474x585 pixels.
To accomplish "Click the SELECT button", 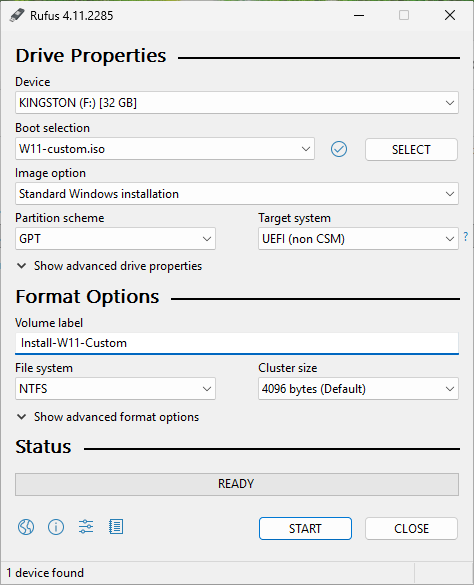I will coord(411,150).
